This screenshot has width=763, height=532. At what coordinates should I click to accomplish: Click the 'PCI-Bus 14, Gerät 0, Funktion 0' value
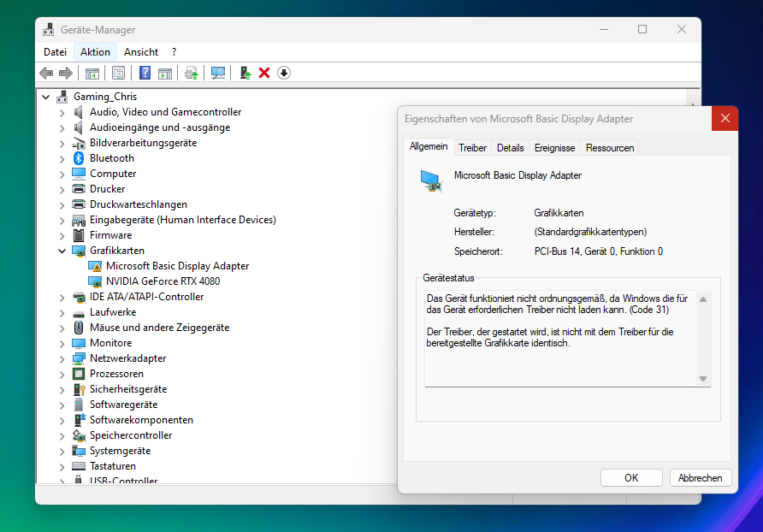[599, 251]
